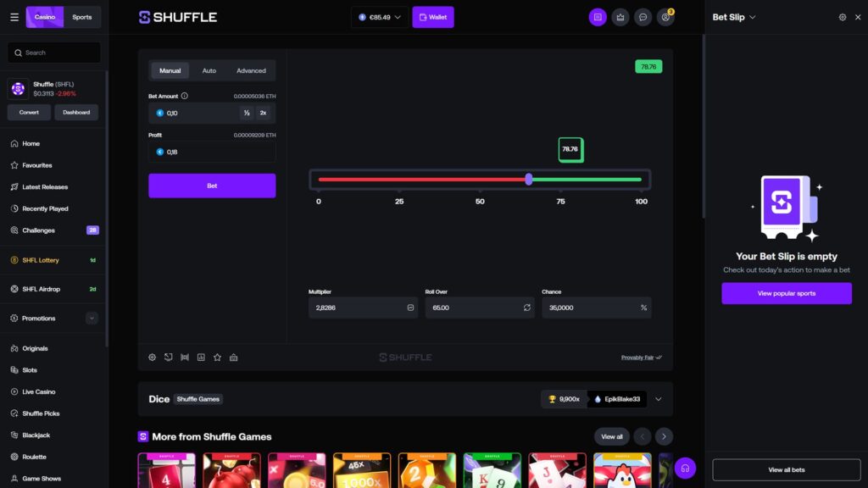This screenshot has height=488, width=868.
Task: Click the Bet Amount info icon
Action: pos(184,96)
